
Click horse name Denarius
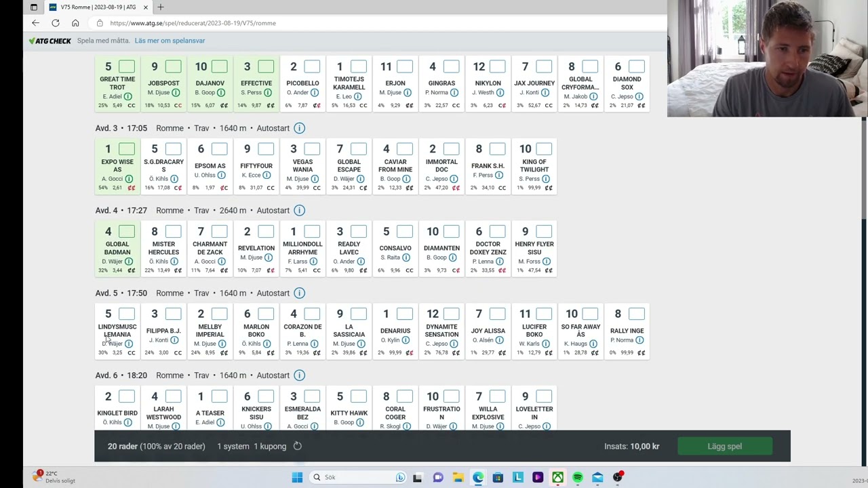point(395,331)
